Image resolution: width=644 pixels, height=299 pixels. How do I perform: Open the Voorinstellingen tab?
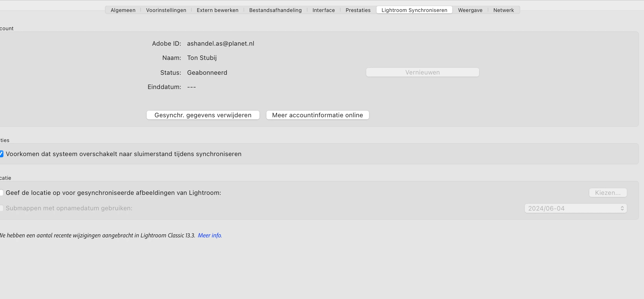[166, 10]
